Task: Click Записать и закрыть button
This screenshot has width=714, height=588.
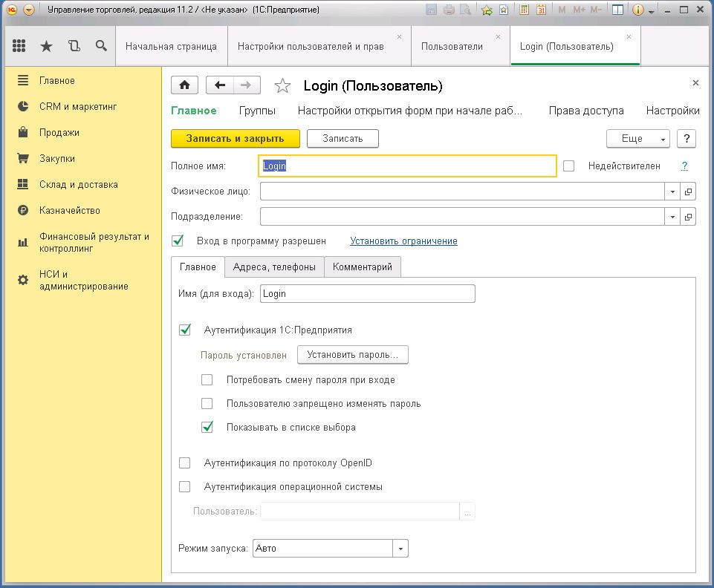Action: click(x=236, y=138)
